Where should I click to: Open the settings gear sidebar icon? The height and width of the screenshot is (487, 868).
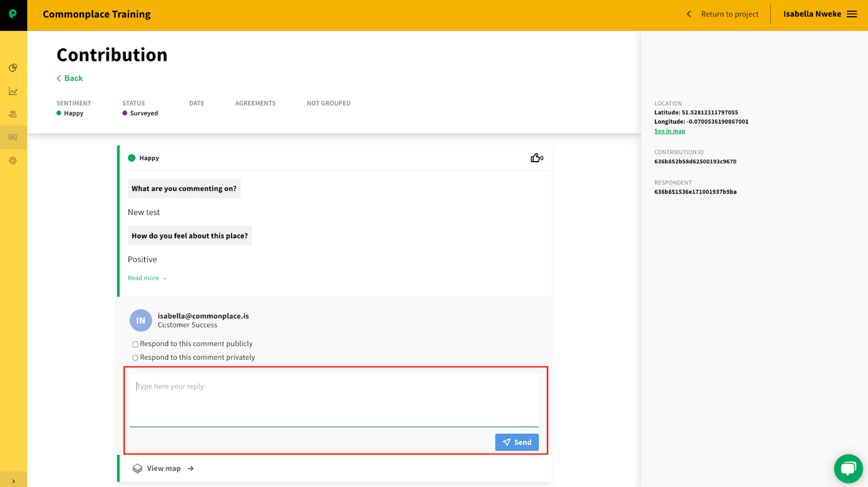[x=13, y=161]
